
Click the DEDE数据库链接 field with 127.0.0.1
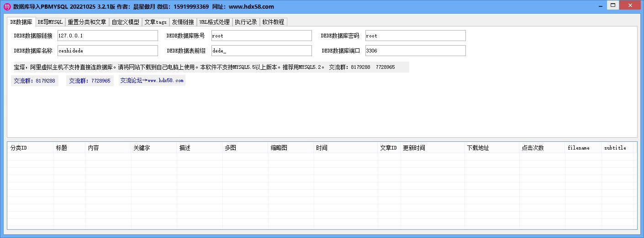tap(107, 36)
